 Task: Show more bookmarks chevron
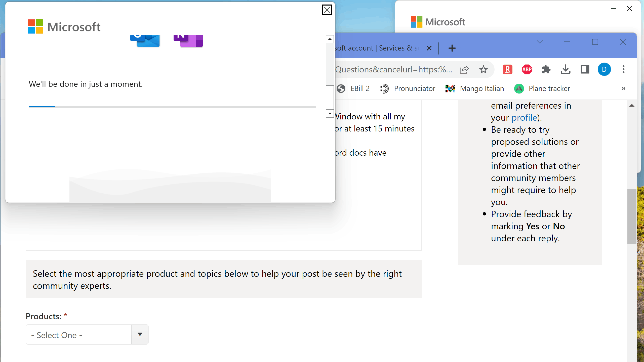point(623,88)
